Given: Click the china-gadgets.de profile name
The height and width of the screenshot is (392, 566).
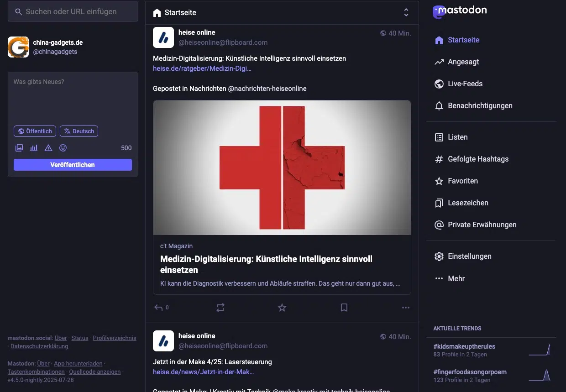Looking at the screenshot, I should point(58,42).
